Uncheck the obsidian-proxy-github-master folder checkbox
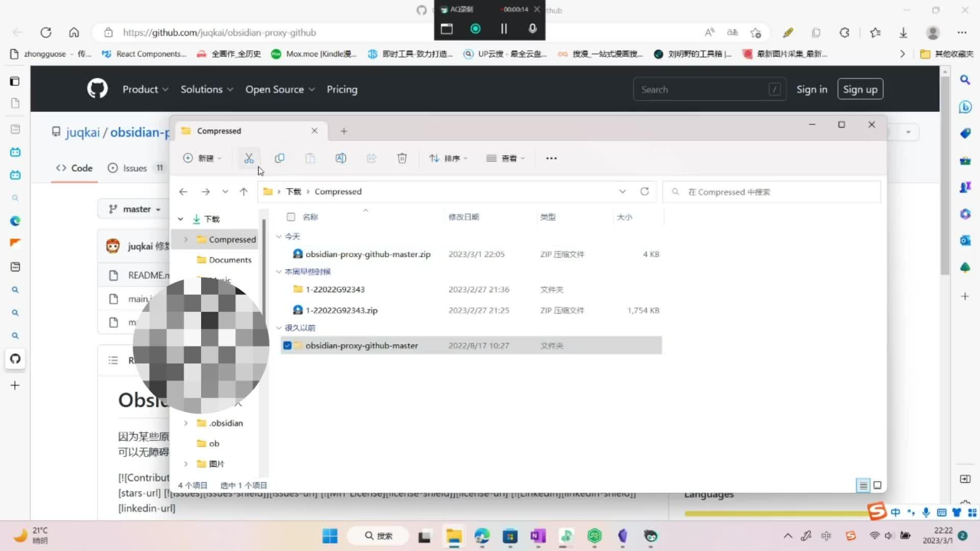 point(287,345)
